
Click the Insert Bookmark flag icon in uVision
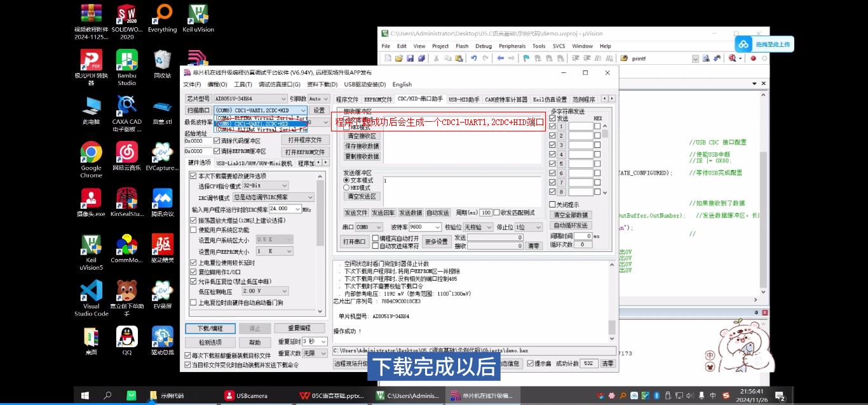[526, 58]
